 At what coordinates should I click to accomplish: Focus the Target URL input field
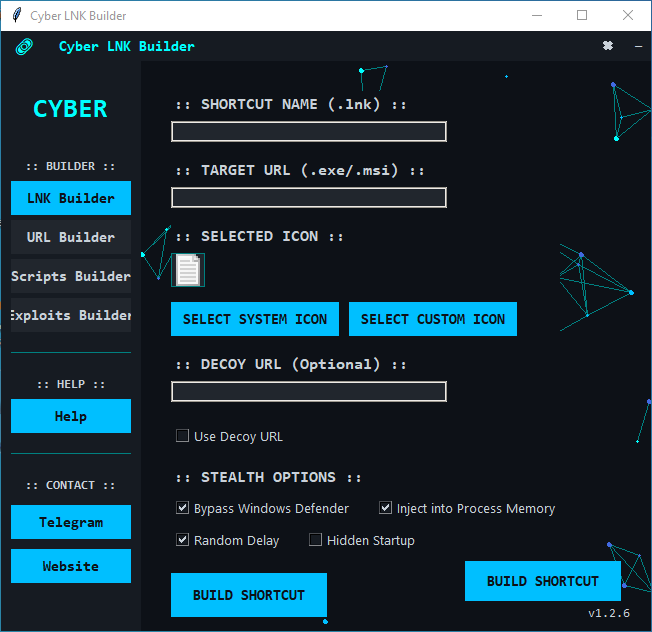coord(309,198)
